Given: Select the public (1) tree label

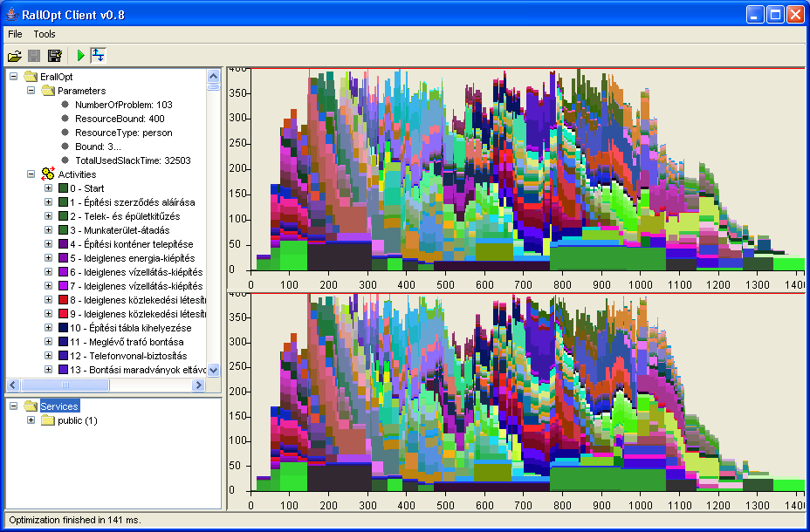Looking at the screenshot, I should (78, 420).
